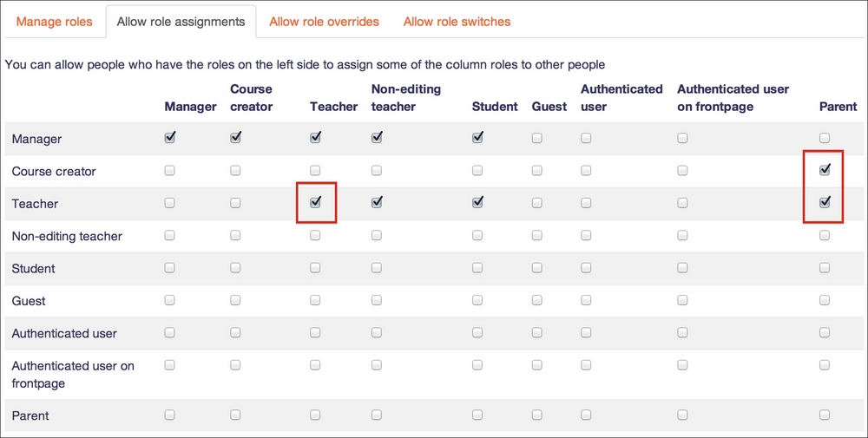Switch to the Manage roles tab
This screenshot has height=438, width=868.
pyautogui.click(x=54, y=22)
